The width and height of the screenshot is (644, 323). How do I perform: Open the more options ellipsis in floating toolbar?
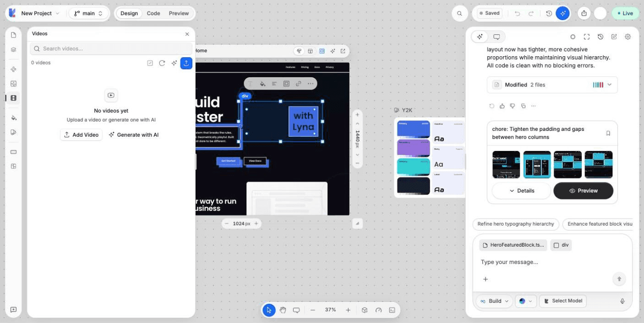(311, 84)
